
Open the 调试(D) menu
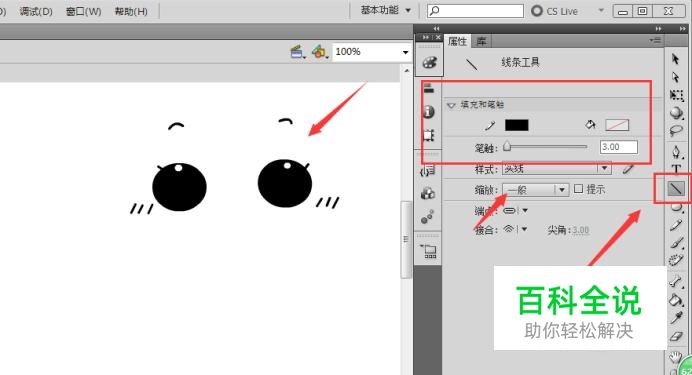point(36,11)
